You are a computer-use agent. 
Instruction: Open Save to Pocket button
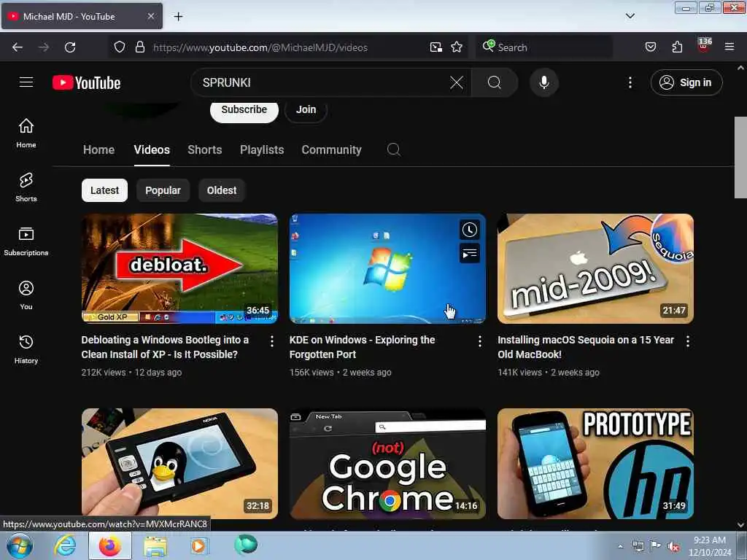point(650,47)
